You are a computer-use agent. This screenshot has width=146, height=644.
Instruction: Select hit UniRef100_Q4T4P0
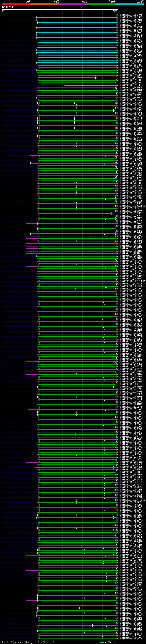pos(131,238)
